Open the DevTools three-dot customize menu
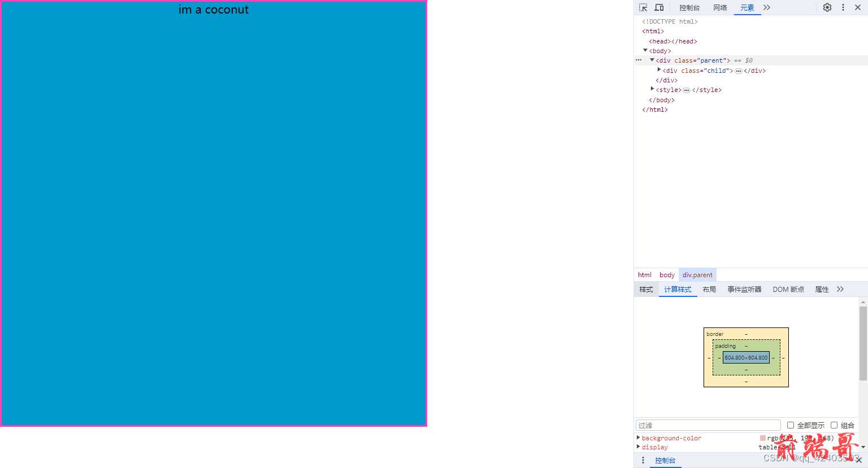Screen dimensions: 868x468 843,7
